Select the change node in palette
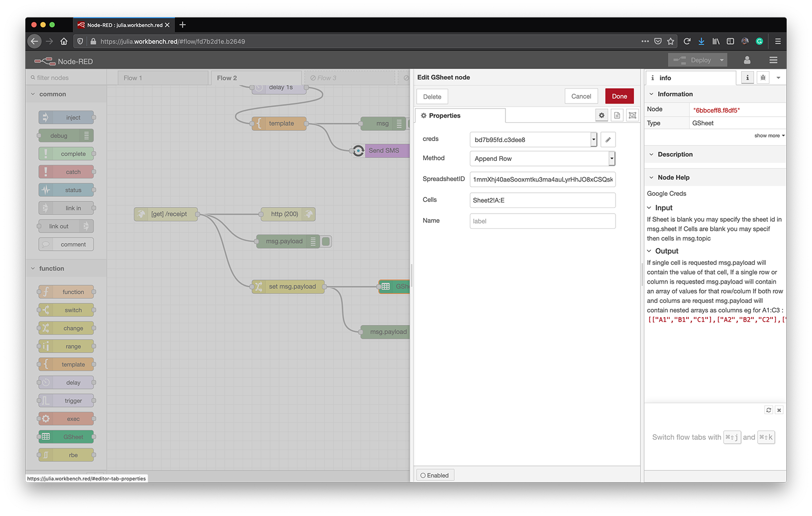The image size is (812, 516). (x=66, y=328)
